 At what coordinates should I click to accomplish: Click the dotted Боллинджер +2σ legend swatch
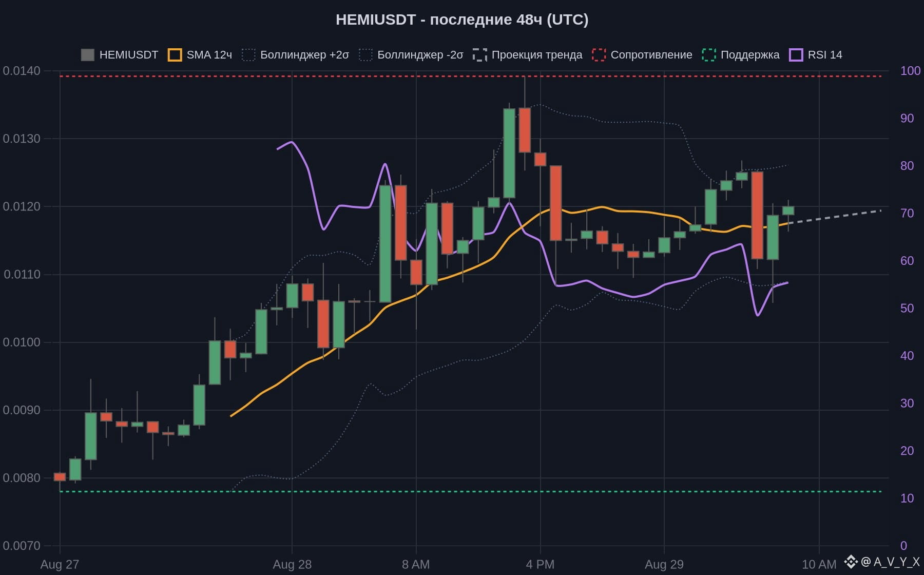tap(248, 55)
